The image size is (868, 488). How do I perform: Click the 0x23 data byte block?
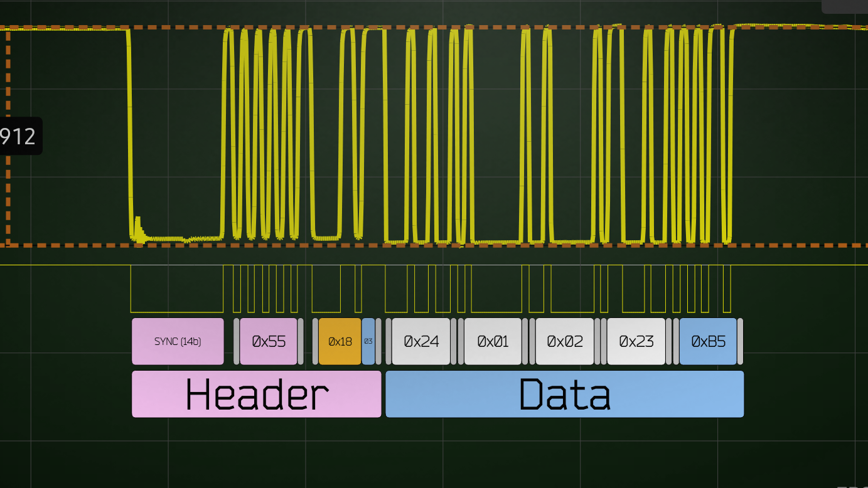(636, 341)
